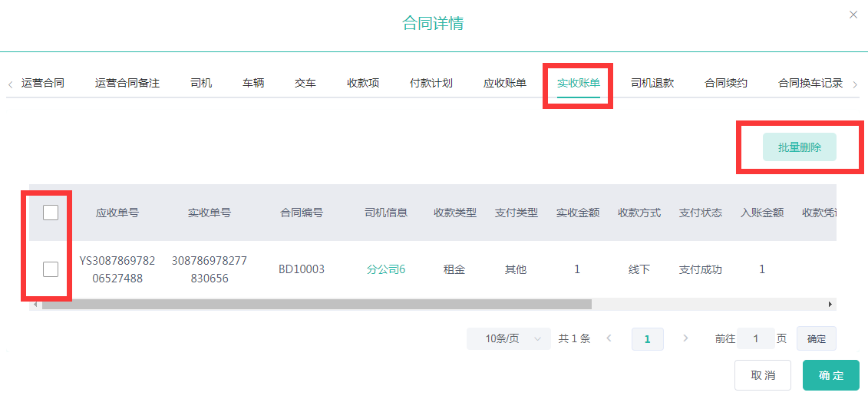This screenshot has width=868, height=399.
Task: Click the green 确定 button at bottom
Action: point(830,375)
